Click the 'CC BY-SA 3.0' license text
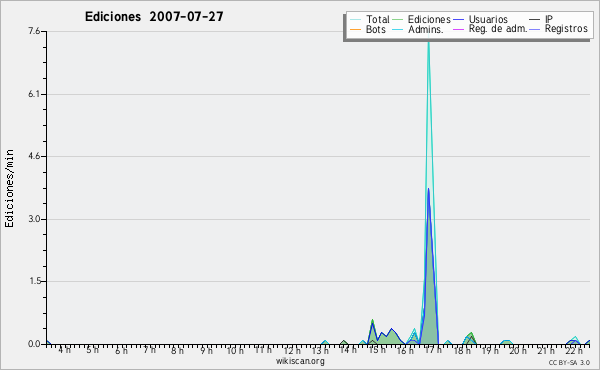 click(569, 362)
